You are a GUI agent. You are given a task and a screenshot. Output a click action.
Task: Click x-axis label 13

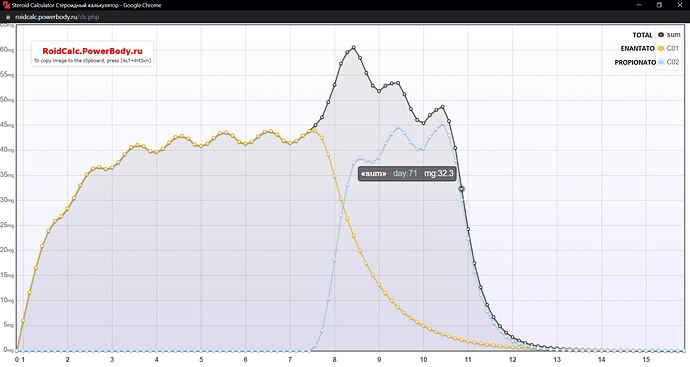click(x=557, y=360)
